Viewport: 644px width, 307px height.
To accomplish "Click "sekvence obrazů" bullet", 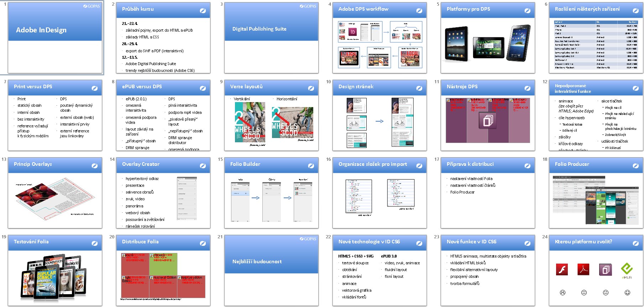I will point(140,192).
